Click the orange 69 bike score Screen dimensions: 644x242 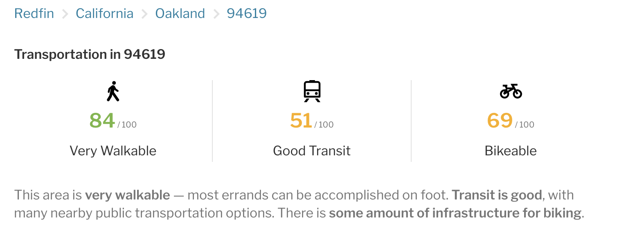500,121
